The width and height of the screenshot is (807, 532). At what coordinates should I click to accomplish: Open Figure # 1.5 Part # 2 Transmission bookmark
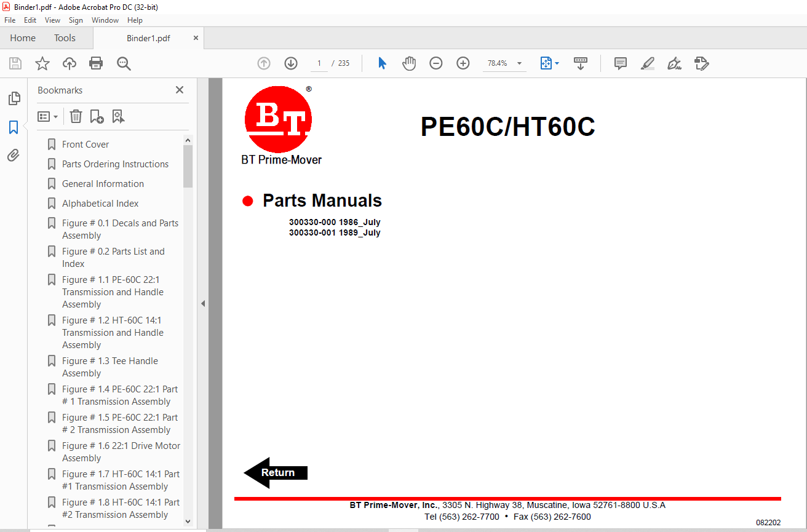click(120, 424)
